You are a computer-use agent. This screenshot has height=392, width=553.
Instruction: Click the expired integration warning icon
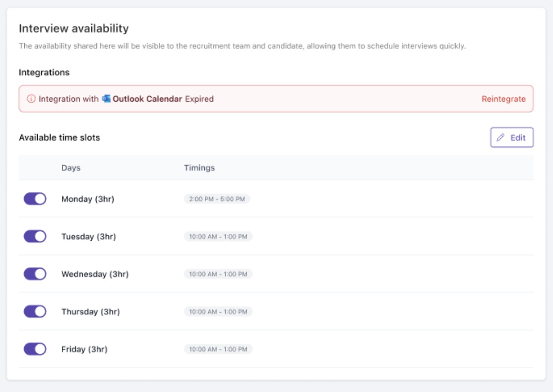pos(31,99)
